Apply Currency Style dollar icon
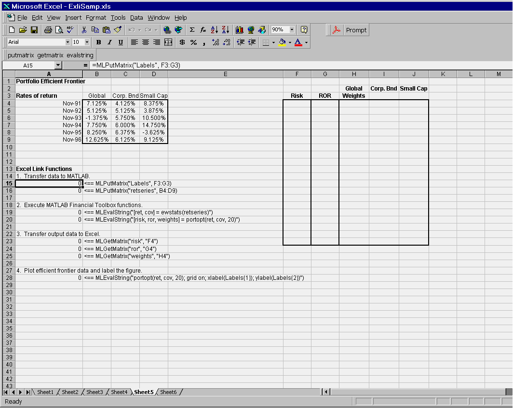 (182, 42)
